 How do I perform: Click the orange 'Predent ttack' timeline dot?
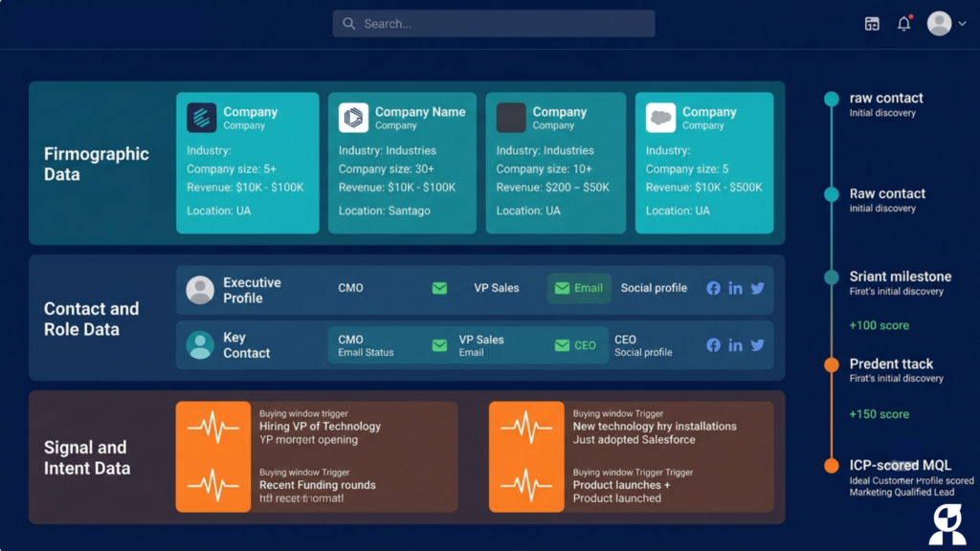(x=832, y=364)
